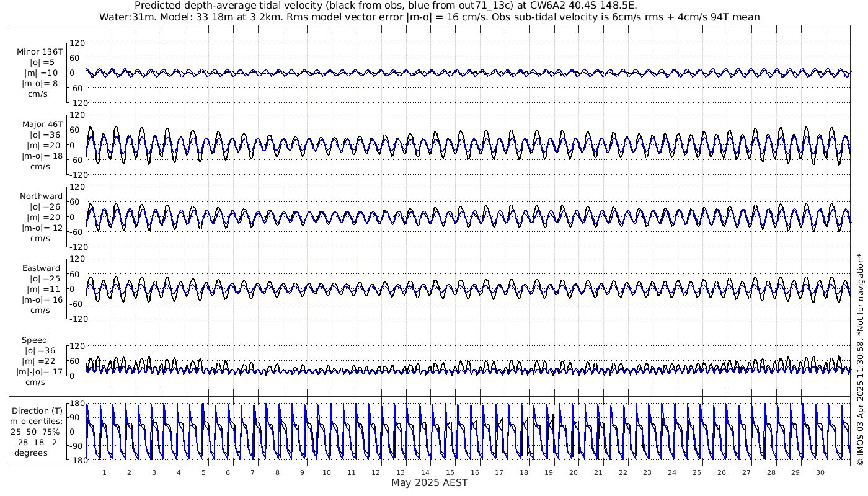Click the "-90" tick of the Direction panel
The image size is (868, 496).
coord(77,446)
